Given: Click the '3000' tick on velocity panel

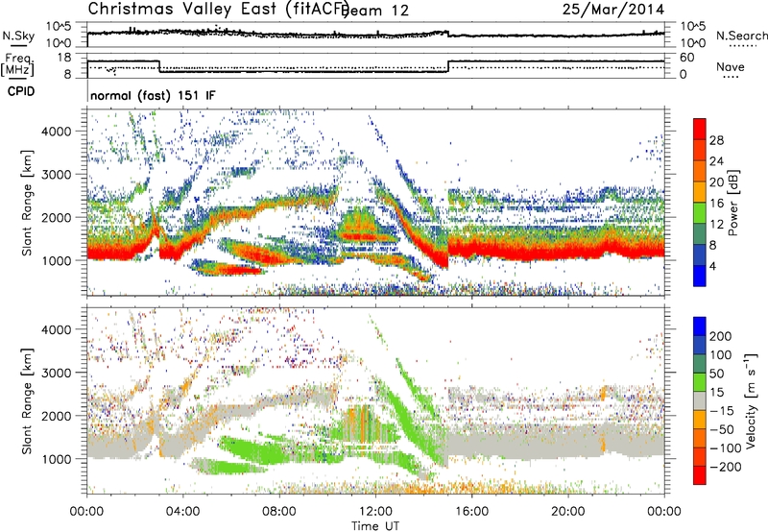Looking at the screenshot, I should pyautogui.click(x=56, y=373).
